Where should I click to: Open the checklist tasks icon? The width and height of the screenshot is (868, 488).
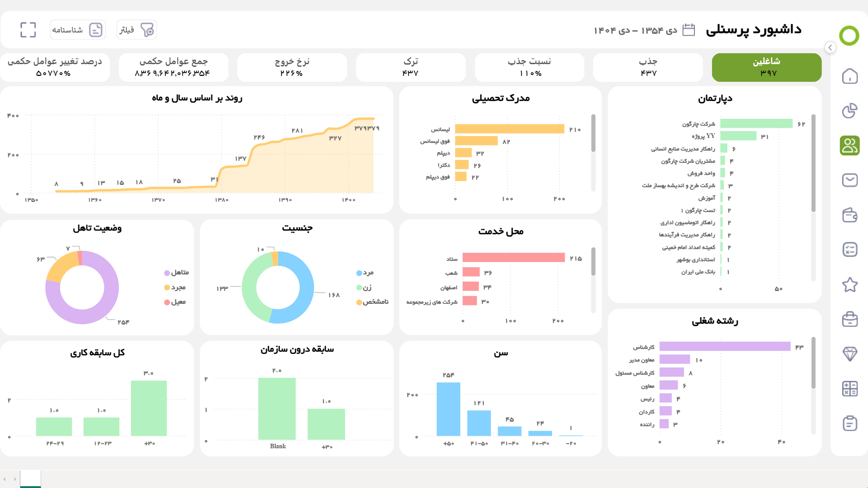(x=849, y=249)
